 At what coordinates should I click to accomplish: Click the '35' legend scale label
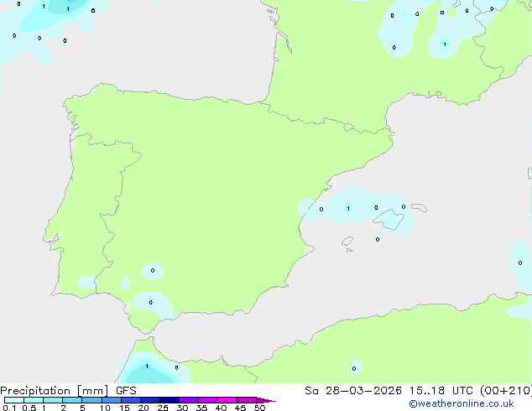tap(202, 408)
